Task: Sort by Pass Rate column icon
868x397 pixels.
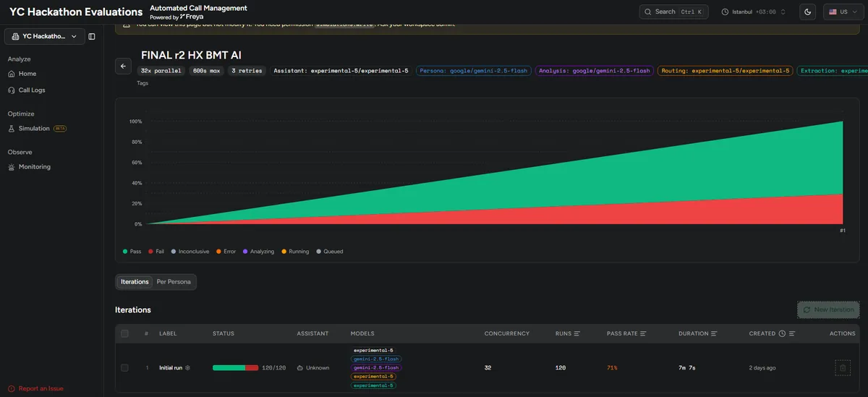Action: pyautogui.click(x=643, y=333)
